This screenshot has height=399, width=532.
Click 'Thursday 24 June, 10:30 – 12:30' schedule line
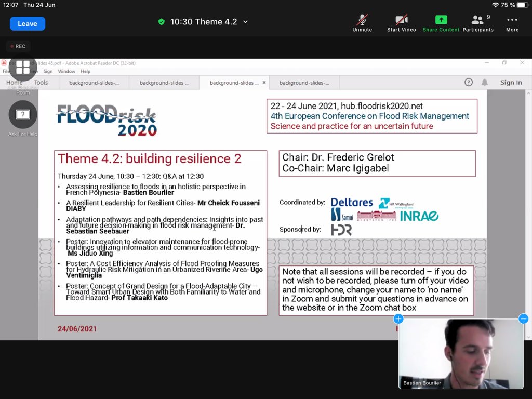(130, 176)
